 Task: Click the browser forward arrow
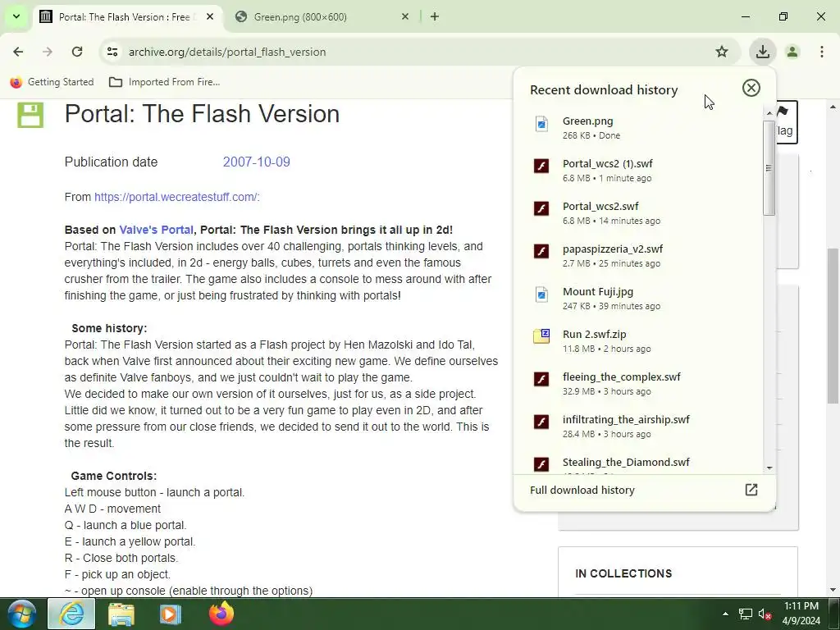tap(48, 52)
